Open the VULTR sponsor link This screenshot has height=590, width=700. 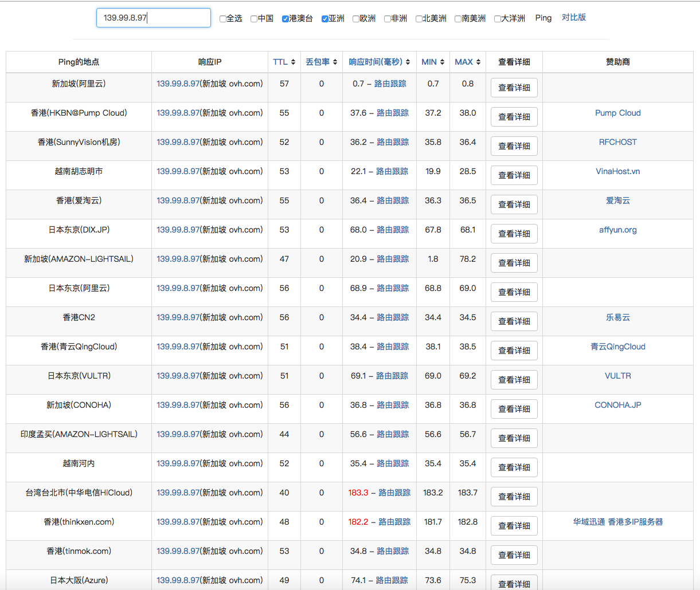(617, 376)
